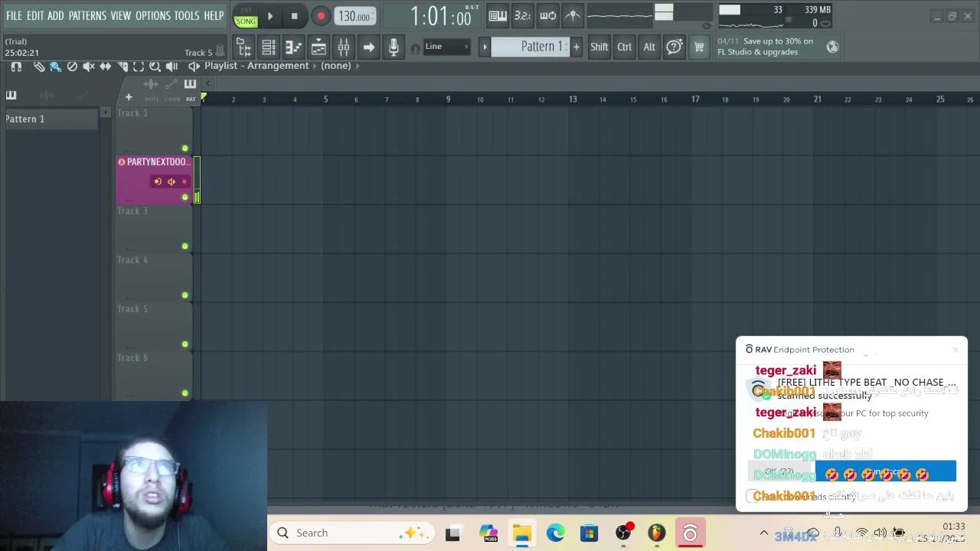The width and height of the screenshot is (980, 551).
Task: Open the mixer window
Action: tap(344, 47)
